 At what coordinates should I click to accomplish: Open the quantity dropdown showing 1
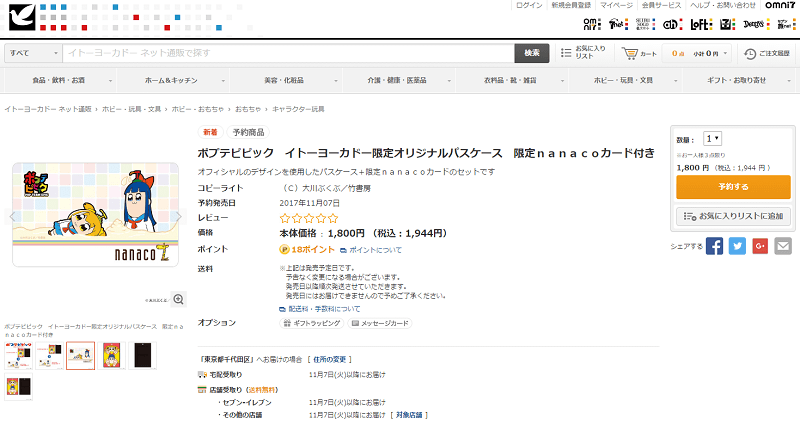click(x=712, y=139)
